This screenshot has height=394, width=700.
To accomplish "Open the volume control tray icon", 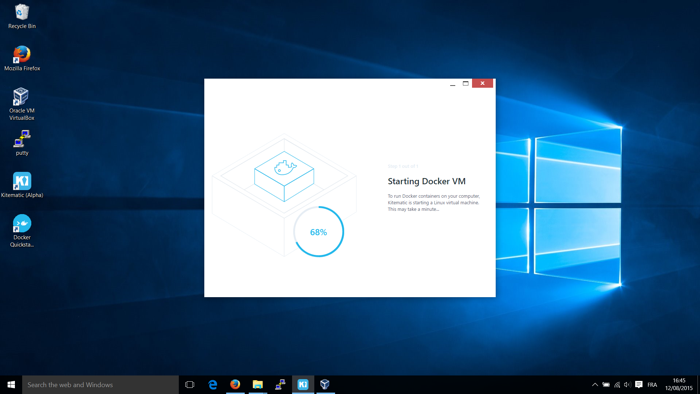I will click(628, 385).
